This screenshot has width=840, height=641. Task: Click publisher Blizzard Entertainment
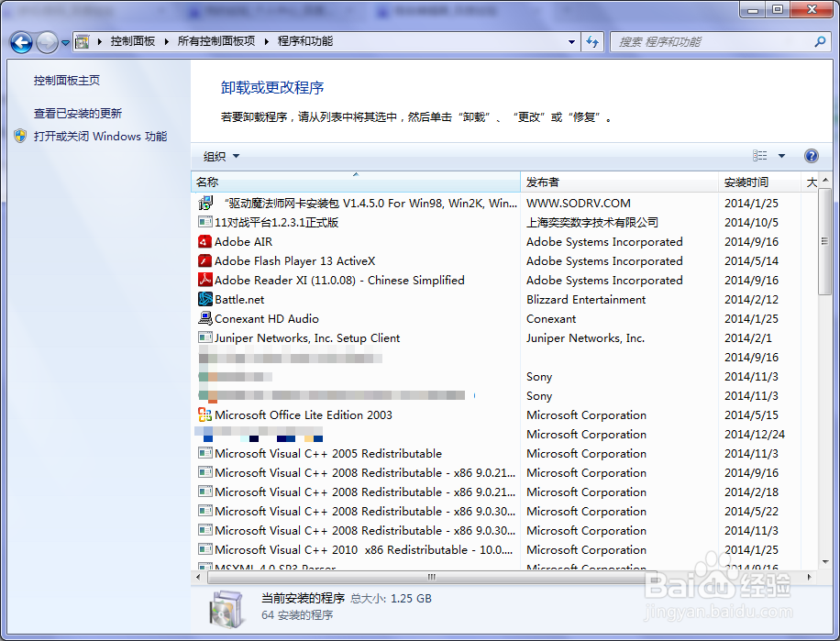(586, 299)
